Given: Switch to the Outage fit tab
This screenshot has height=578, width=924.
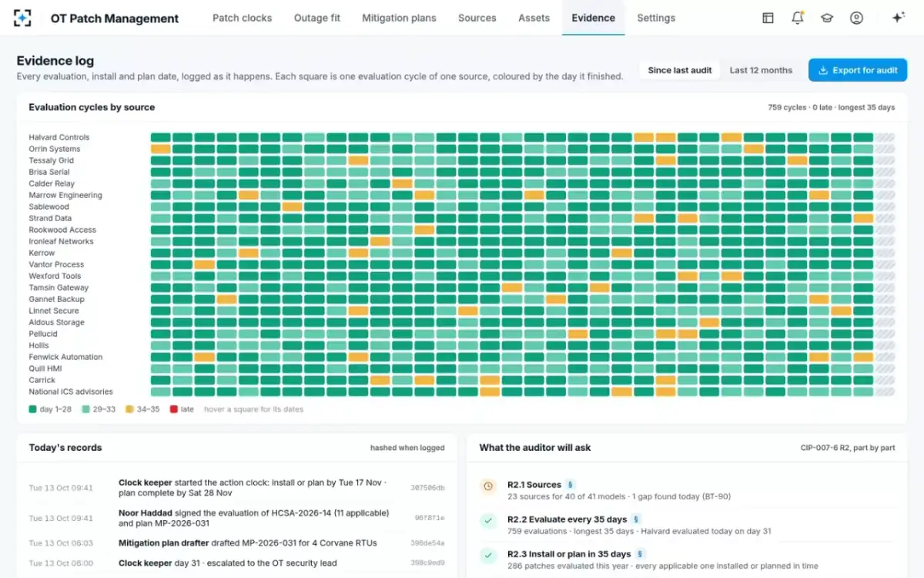Looking at the screenshot, I should click(x=317, y=18).
